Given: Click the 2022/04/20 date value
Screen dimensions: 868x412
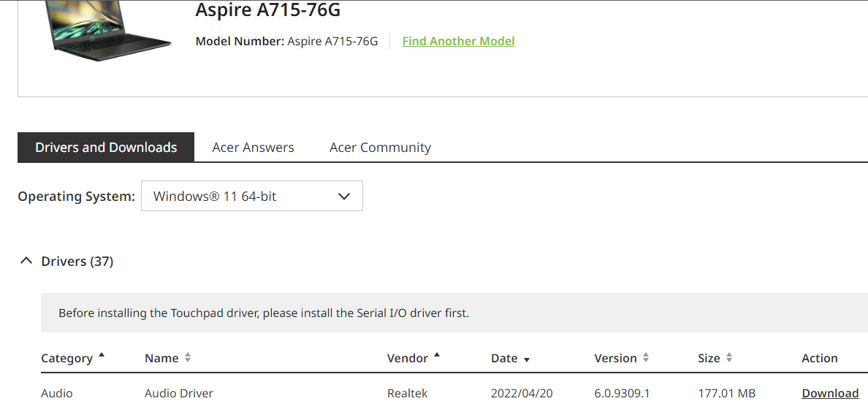Looking at the screenshot, I should tap(522, 393).
